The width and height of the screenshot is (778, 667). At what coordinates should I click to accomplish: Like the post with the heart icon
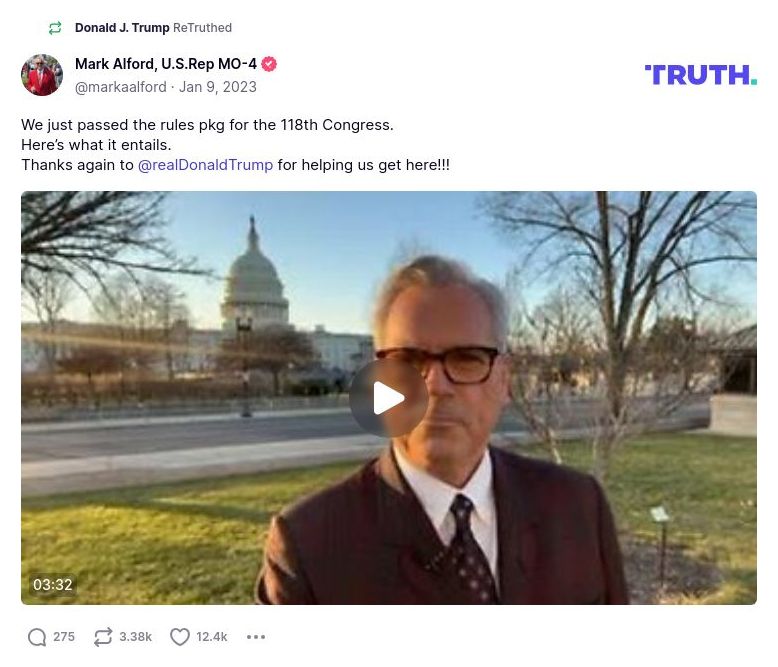tap(180, 637)
